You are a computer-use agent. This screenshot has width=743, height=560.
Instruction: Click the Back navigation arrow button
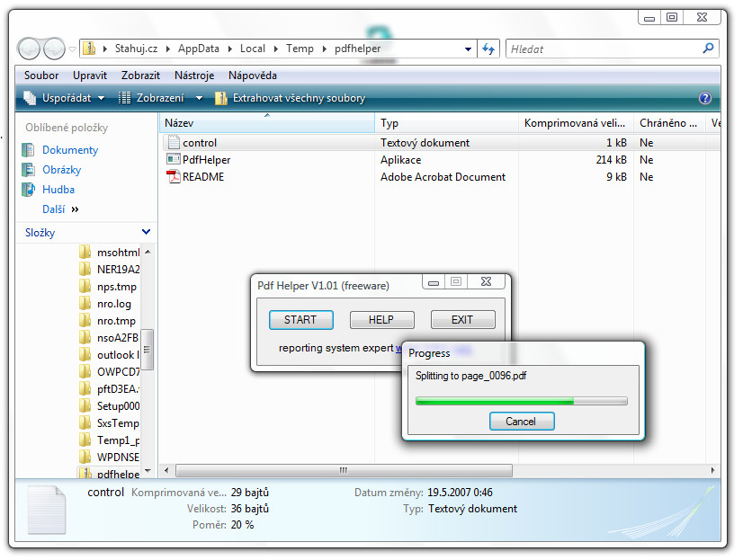click(x=29, y=49)
